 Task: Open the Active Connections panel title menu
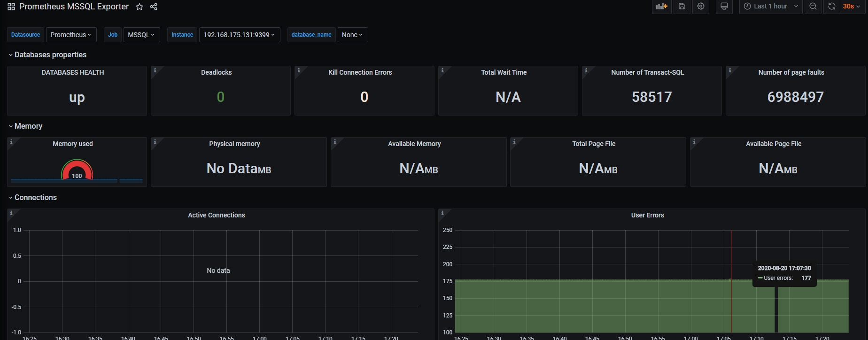[x=217, y=215]
